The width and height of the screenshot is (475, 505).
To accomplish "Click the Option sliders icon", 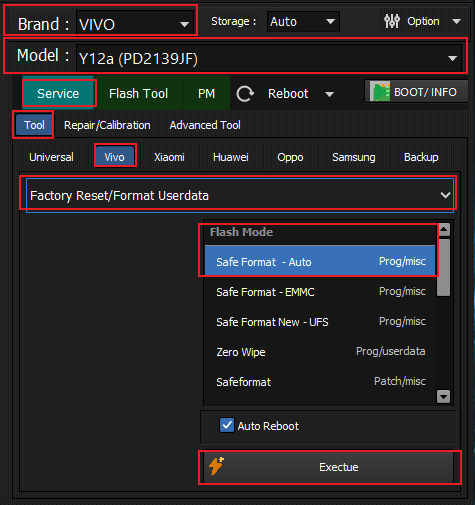I will pos(392,21).
